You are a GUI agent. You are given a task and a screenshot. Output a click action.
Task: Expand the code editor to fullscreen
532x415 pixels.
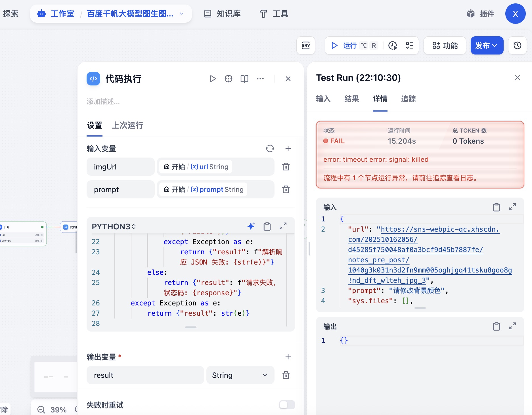click(283, 226)
